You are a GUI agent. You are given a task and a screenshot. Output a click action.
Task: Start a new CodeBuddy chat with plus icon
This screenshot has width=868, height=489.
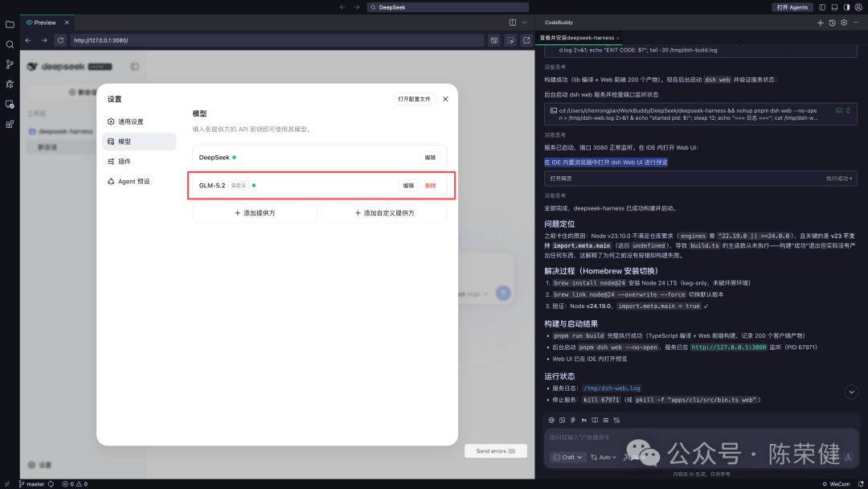(821, 23)
